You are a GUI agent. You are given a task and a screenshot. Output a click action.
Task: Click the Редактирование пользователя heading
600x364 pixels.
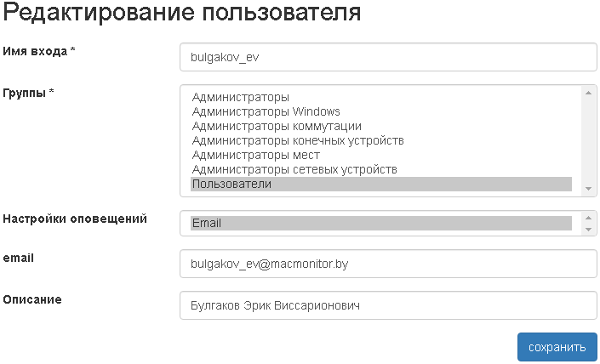182,13
